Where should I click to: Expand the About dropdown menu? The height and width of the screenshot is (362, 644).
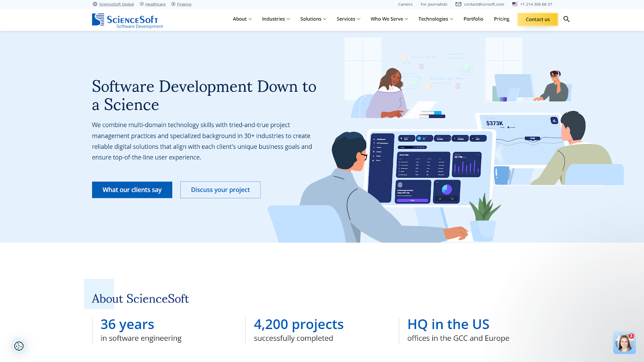tap(242, 19)
